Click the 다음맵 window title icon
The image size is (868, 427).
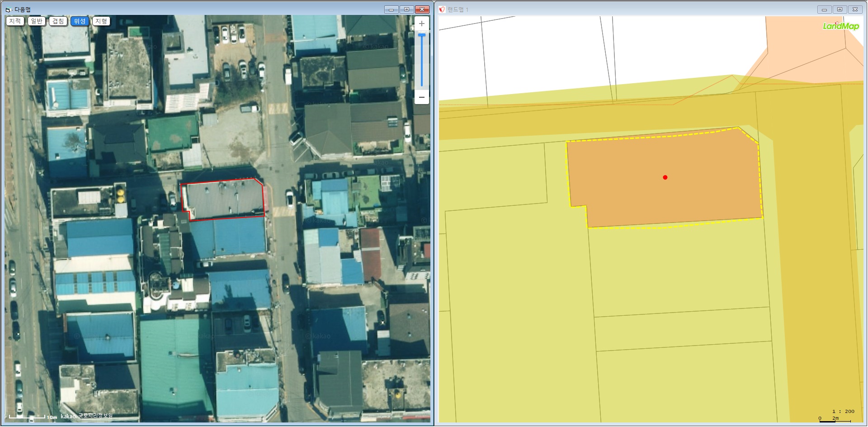(8, 9)
